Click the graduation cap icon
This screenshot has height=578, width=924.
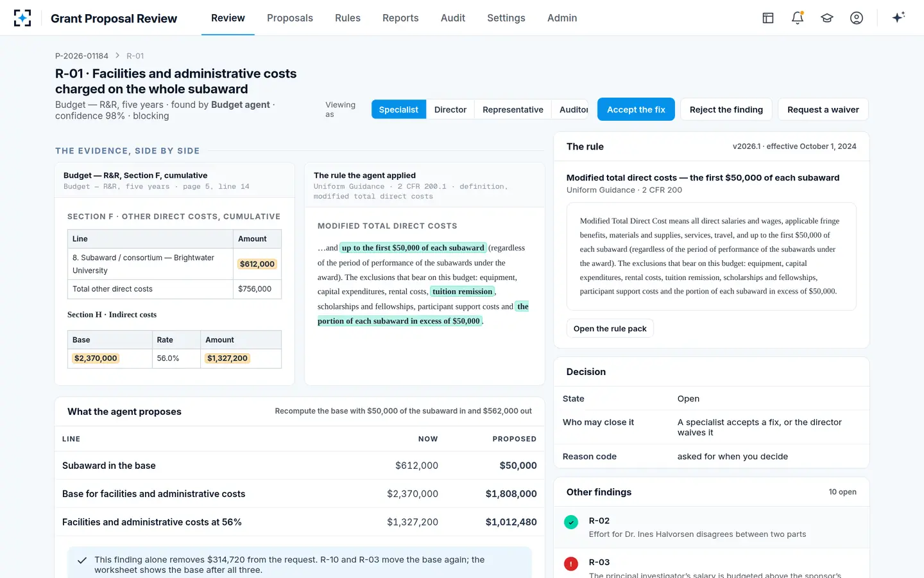[827, 18]
